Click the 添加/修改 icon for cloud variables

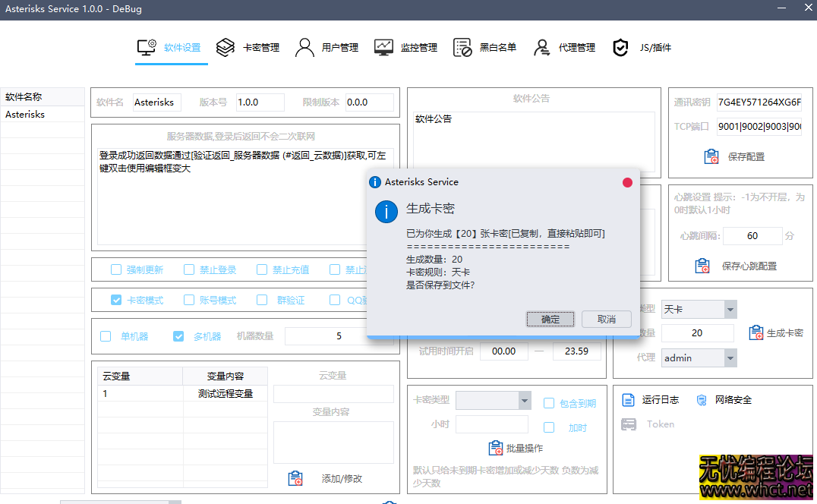[x=295, y=478]
